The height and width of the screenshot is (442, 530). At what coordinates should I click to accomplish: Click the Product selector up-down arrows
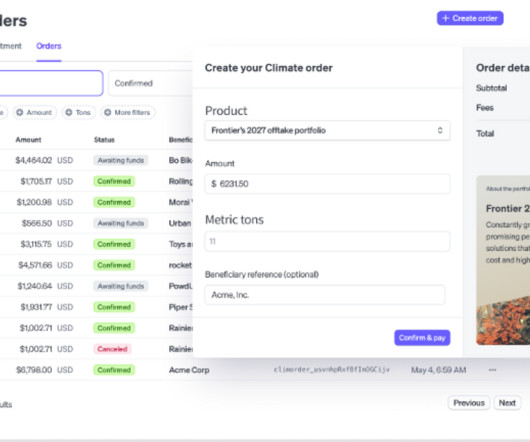point(440,130)
